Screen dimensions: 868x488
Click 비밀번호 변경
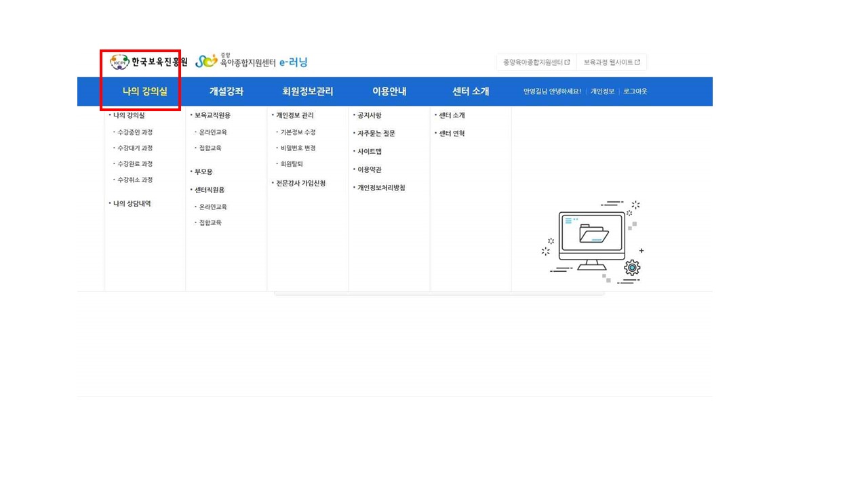(298, 148)
